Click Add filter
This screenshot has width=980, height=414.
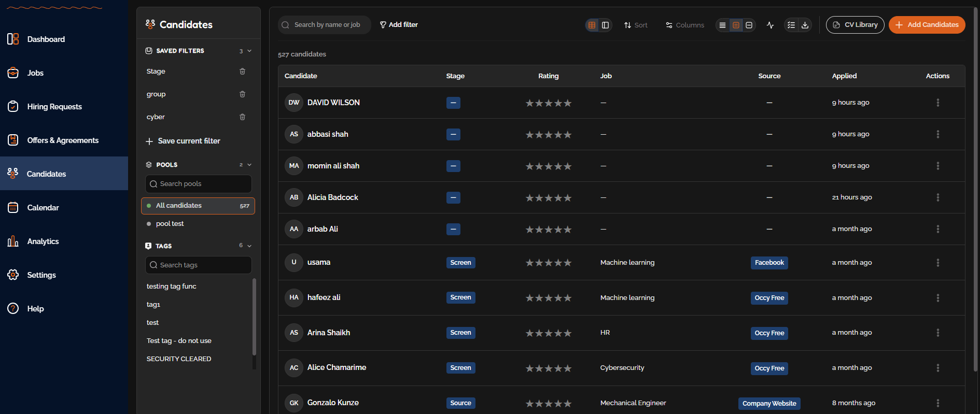(399, 25)
